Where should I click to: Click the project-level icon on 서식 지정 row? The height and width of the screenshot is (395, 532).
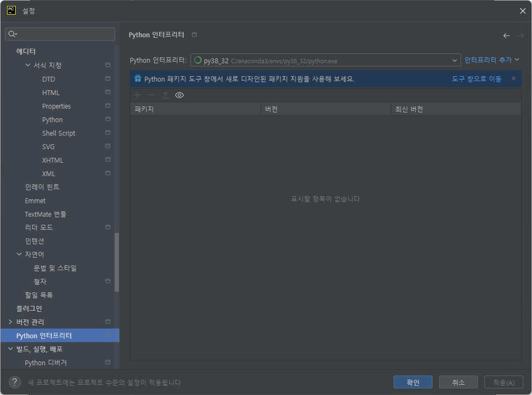(x=108, y=65)
